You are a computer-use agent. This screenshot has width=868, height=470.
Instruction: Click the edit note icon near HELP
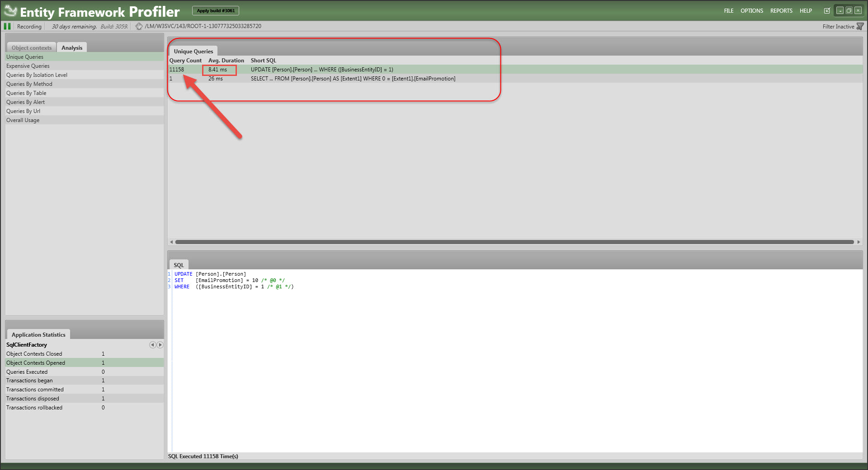[x=827, y=11]
